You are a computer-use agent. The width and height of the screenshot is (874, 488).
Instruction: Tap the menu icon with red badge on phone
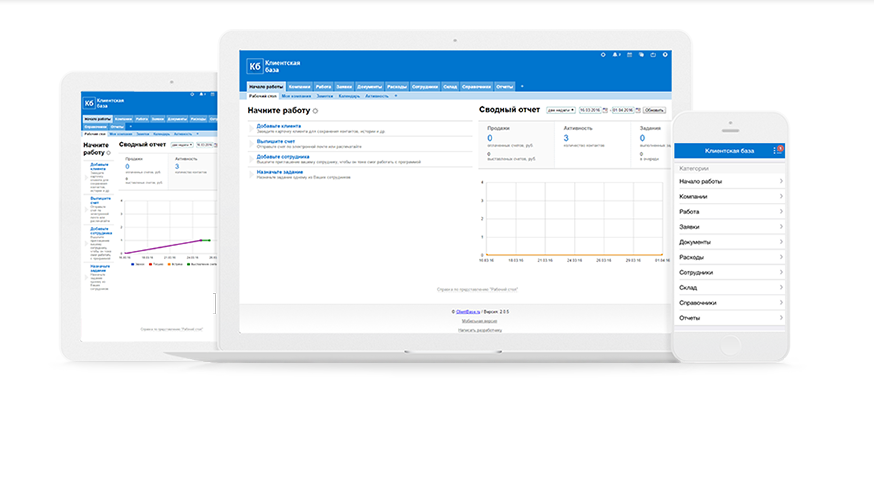[x=778, y=150]
